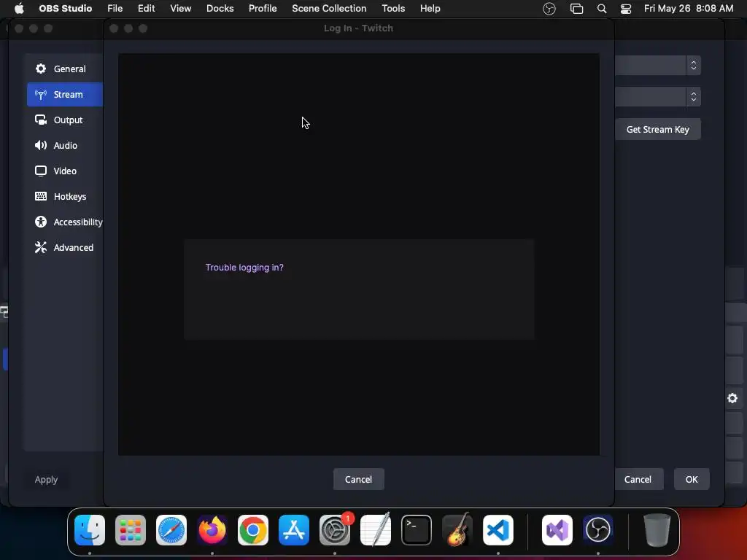Click the date and time in menu bar
The height and width of the screenshot is (560, 747).
[x=689, y=9]
